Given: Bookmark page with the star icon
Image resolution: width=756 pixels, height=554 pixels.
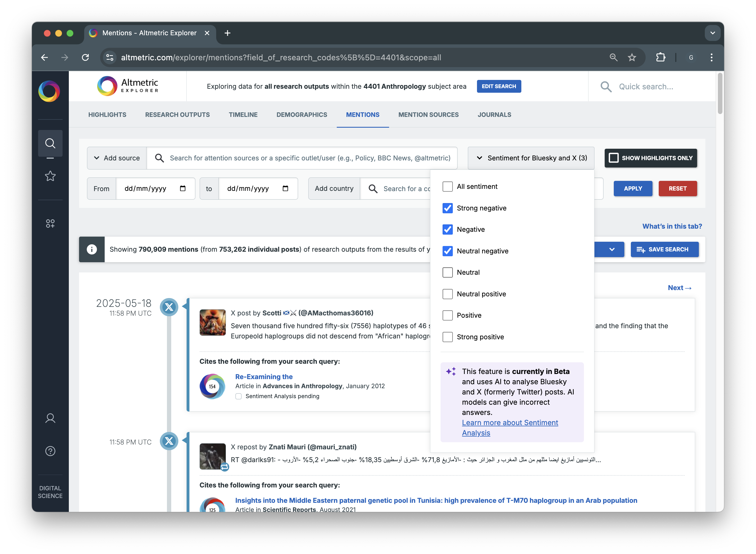Looking at the screenshot, I should click(632, 57).
